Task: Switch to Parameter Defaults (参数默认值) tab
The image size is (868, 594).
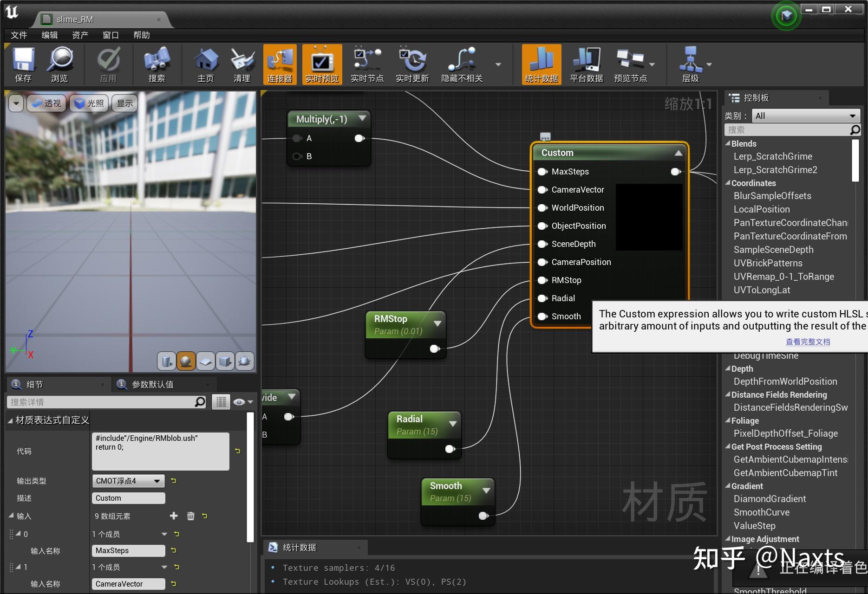Action: (152, 384)
